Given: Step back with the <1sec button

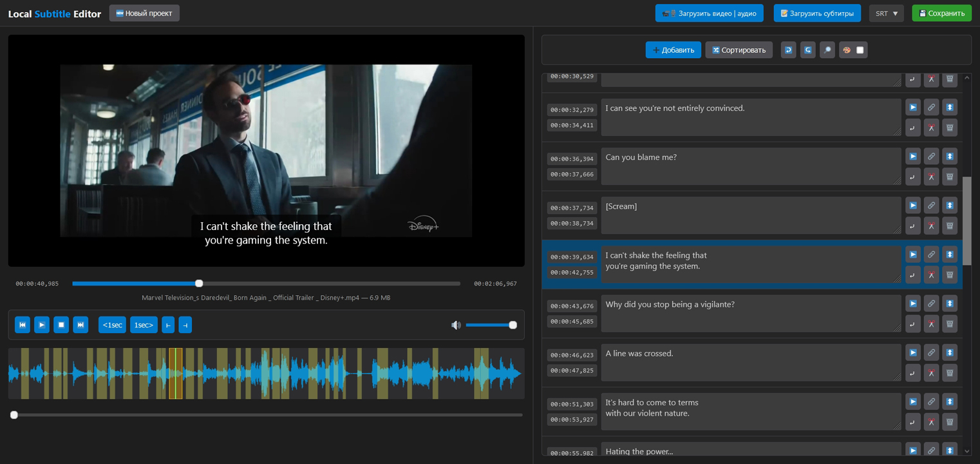Looking at the screenshot, I should [112, 325].
